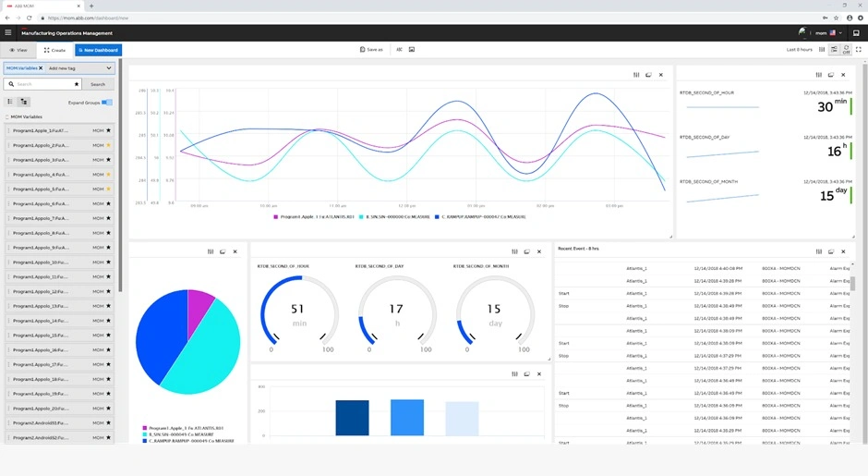Screen dimensions: 868x476
Task: Collapse the MOM Variables group
Action: pyautogui.click(x=7, y=117)
